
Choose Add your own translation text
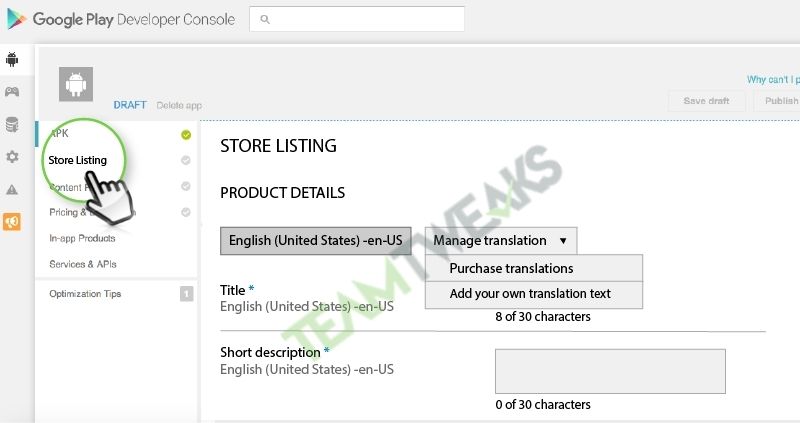point(534,294)
